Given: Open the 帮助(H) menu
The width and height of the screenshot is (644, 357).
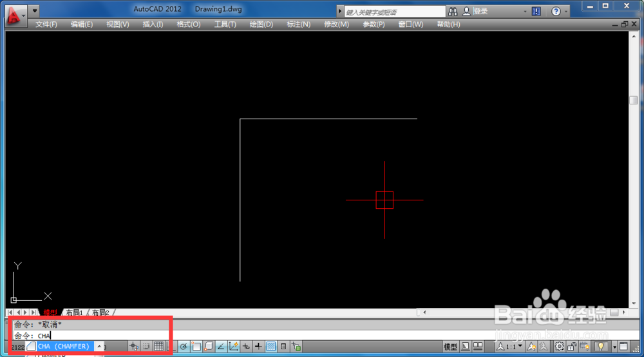Looking at the screenshot, I should [x=448, y=24].
